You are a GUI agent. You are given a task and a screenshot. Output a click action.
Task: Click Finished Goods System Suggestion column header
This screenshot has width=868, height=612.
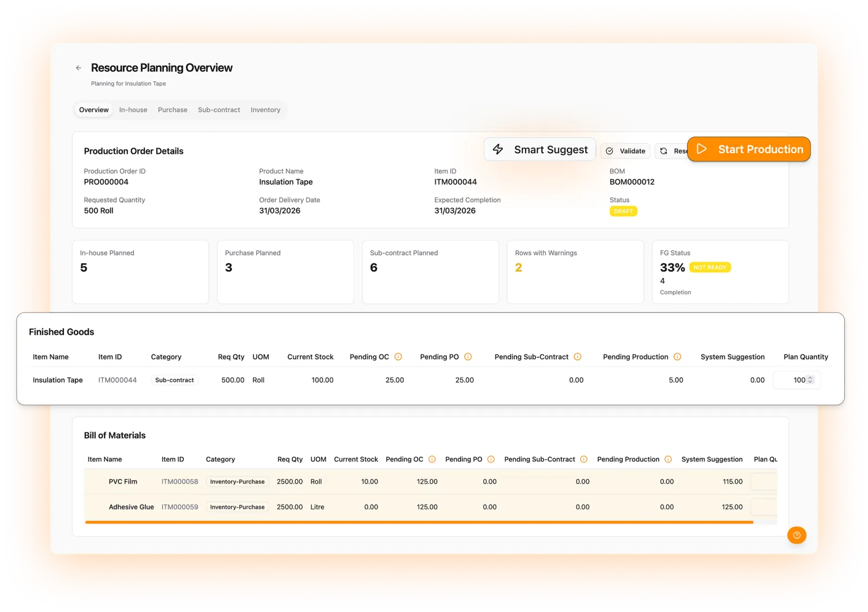tap(732, 357)
